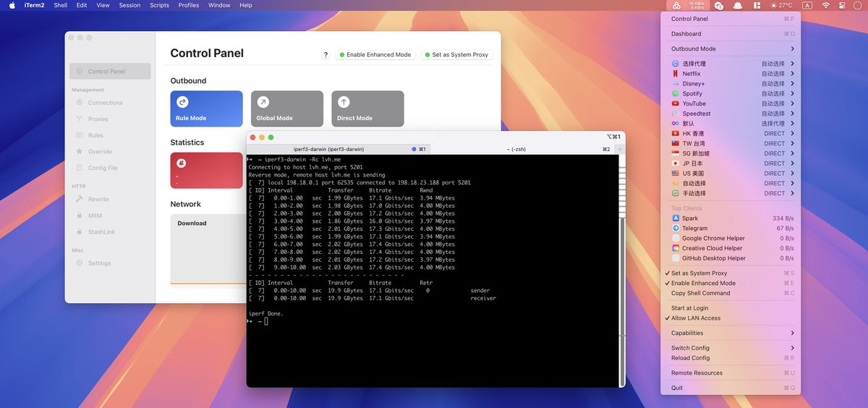This screenshot has height=408, width=868.
Task: Click the YouTube icon in proxy menu
Action: coord(676,103)
